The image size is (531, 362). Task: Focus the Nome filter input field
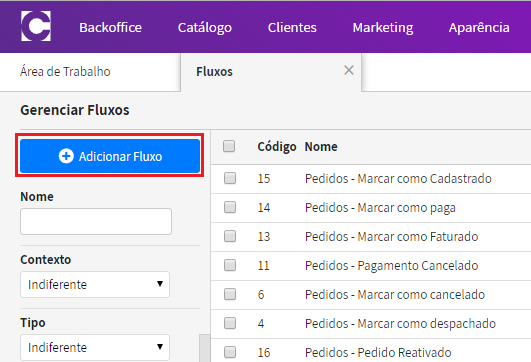tap(96, 221)
